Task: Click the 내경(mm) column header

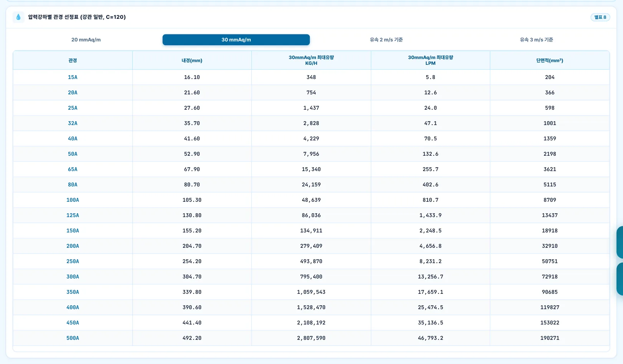Action: [192, 61]
